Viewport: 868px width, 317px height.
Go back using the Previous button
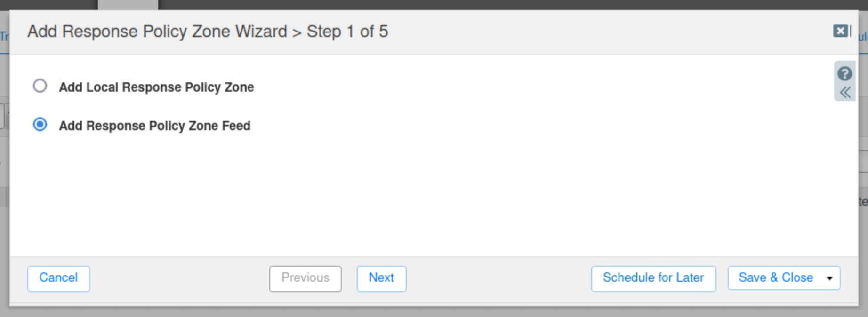click(305, 278)
